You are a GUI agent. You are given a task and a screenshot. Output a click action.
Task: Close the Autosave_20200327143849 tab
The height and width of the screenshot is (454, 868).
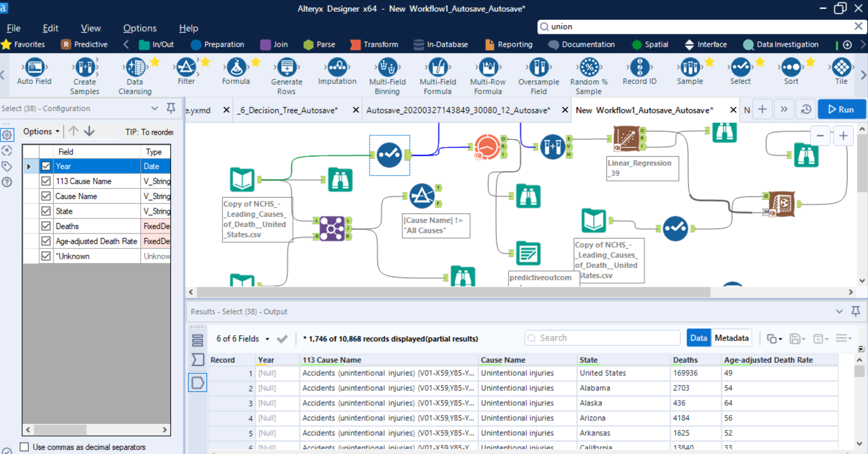pos(565,110)
